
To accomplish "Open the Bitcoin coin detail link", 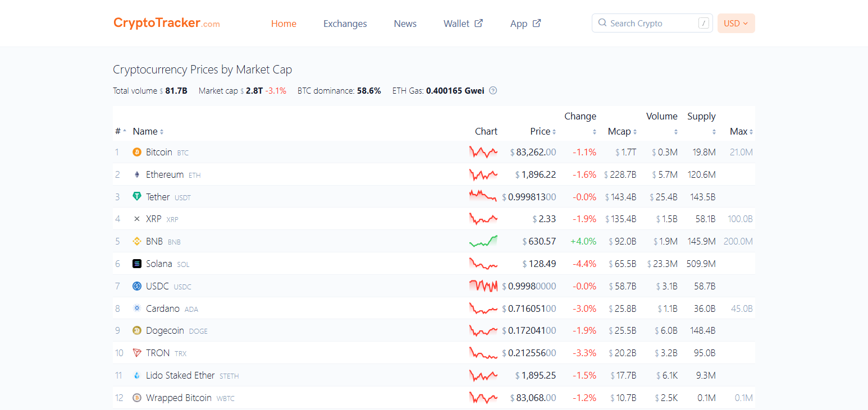I will pyautogui.click(x=159, y=151).
